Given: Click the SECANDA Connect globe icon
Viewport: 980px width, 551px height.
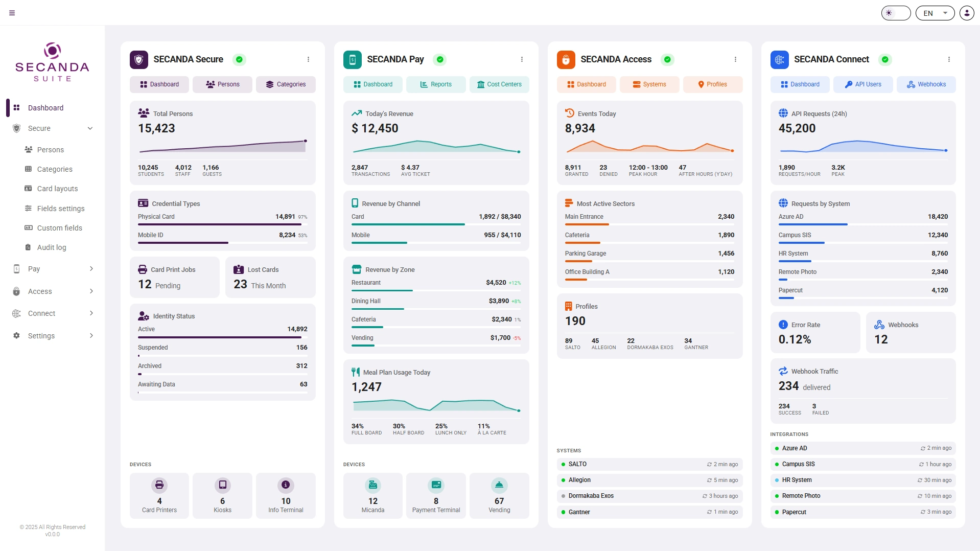Looking at the screenshot, I should 779,60.
